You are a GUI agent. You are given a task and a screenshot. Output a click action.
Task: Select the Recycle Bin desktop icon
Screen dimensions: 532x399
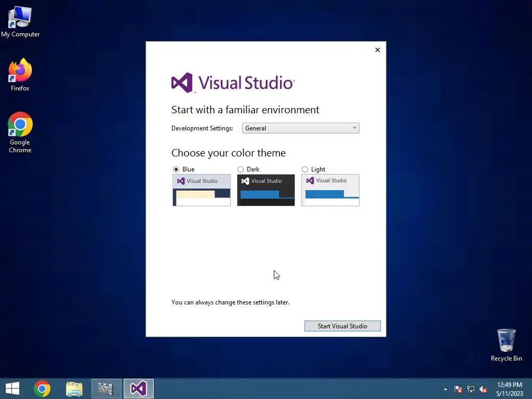pyautogui.click(x=506, y=345)
